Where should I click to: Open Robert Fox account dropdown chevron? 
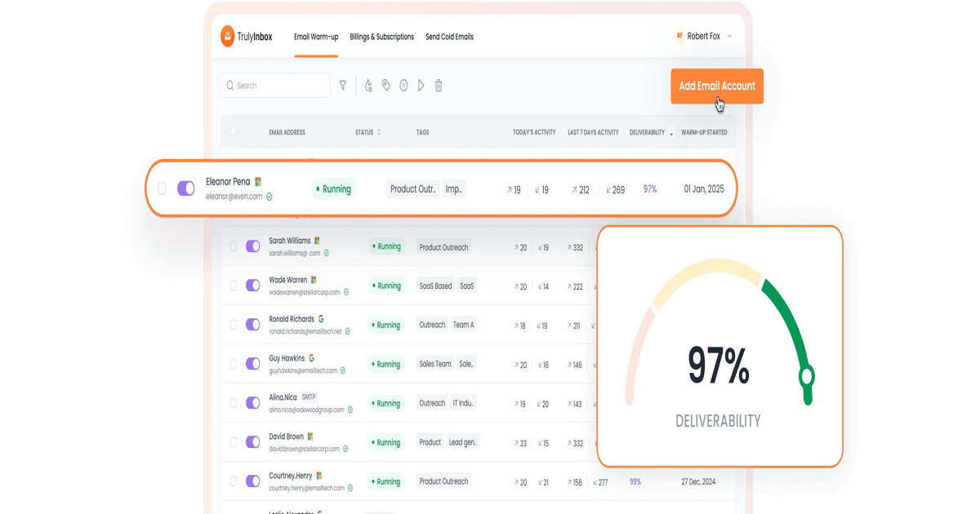[729, 37]
